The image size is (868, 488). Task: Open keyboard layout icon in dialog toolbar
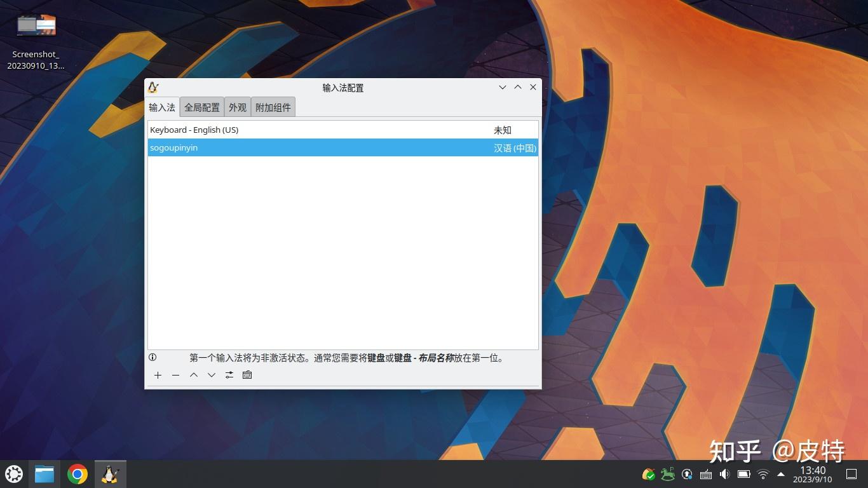pyautogui.click(x=247, y=375)
